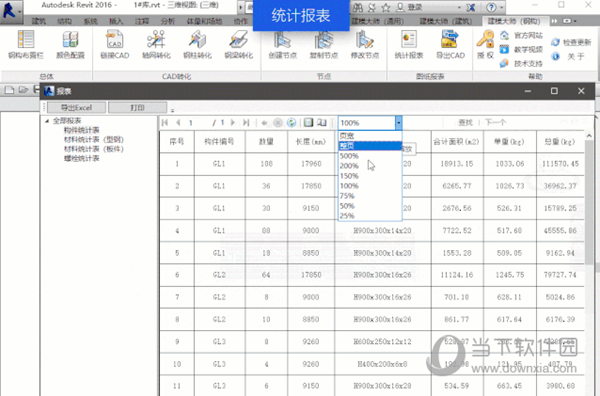600x396 pixels.
Task: Open the 钢构布置栏 panel tool
Action: (26, 45)
